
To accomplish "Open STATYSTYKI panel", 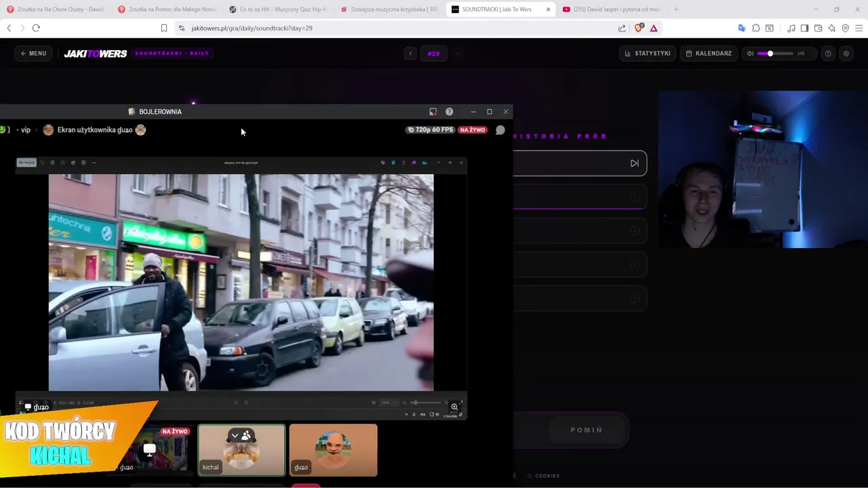I will click(x=648, y=54).
